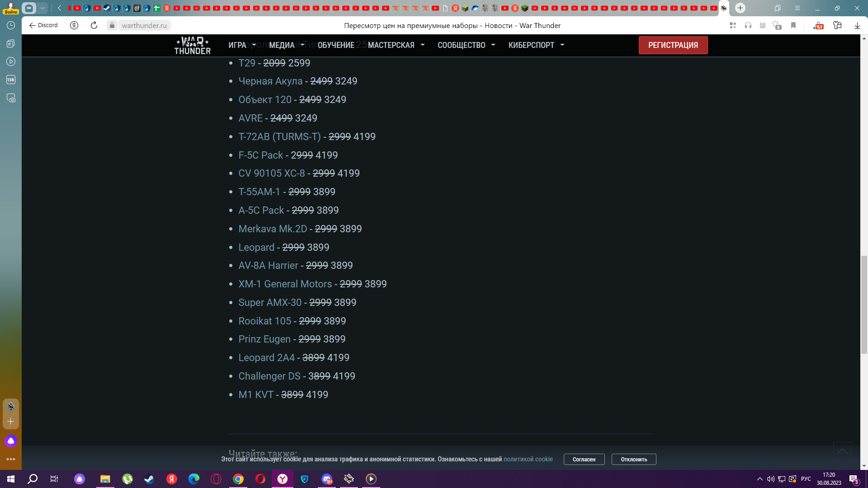Open the A-5C Pack link
This screenshot has width=868, height=488.
(x=261, y=211)
